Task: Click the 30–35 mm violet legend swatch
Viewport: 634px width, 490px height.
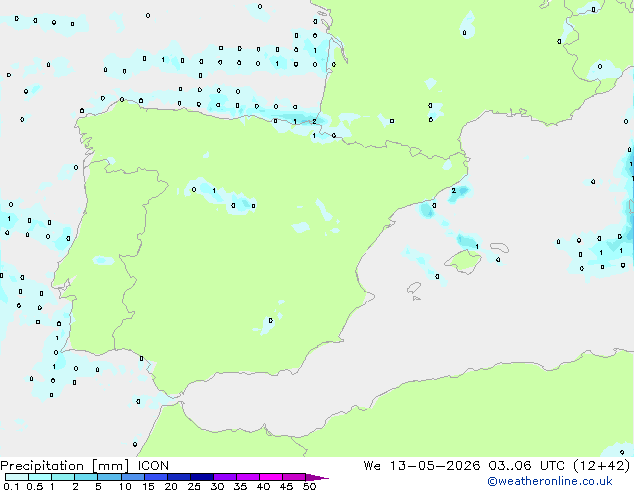Action: (224, 477)
